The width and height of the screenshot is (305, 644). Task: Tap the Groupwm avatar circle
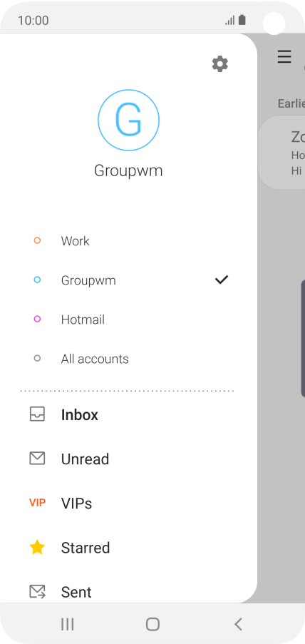128,121
